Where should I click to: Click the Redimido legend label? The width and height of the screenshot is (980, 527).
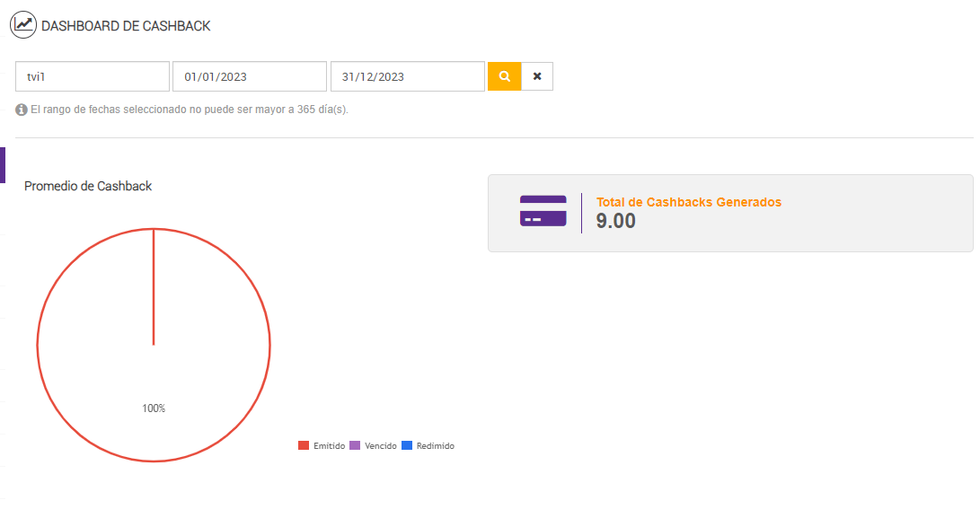436,446
